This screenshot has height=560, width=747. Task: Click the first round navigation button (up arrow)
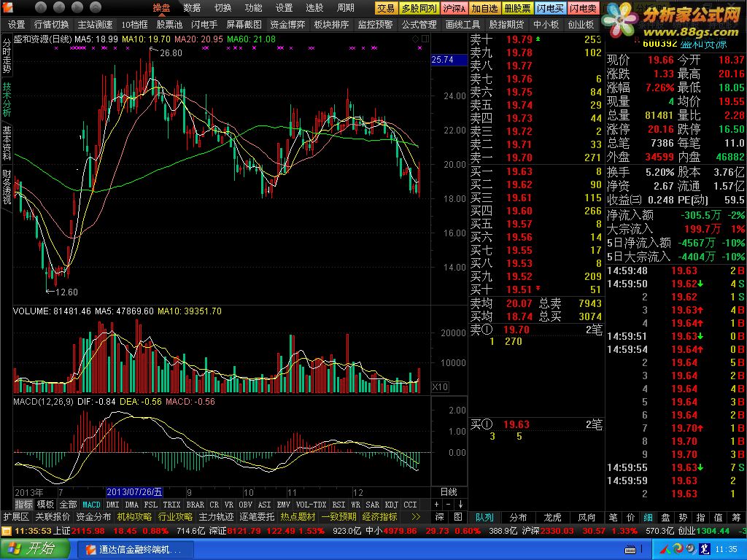tap(41, 7)
